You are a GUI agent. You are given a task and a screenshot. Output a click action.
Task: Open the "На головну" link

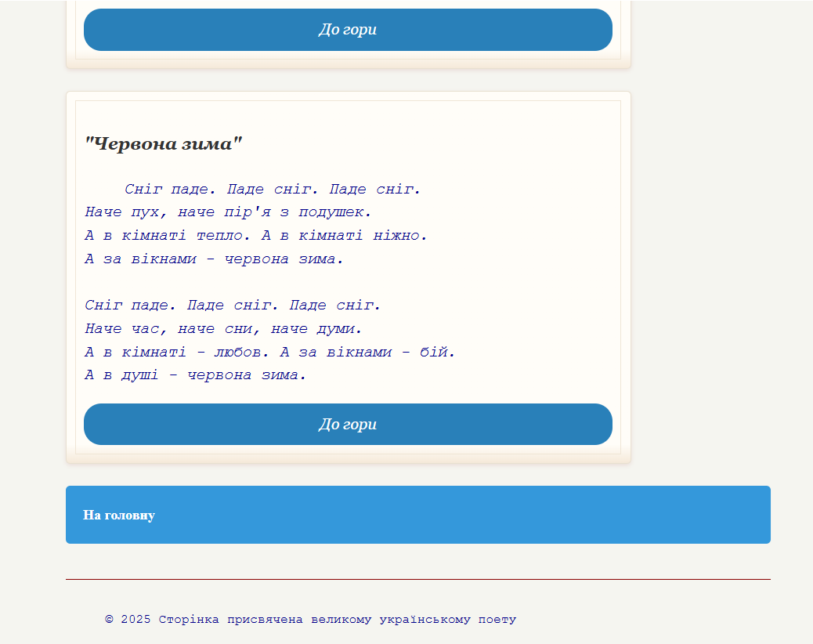pos(119,516)
